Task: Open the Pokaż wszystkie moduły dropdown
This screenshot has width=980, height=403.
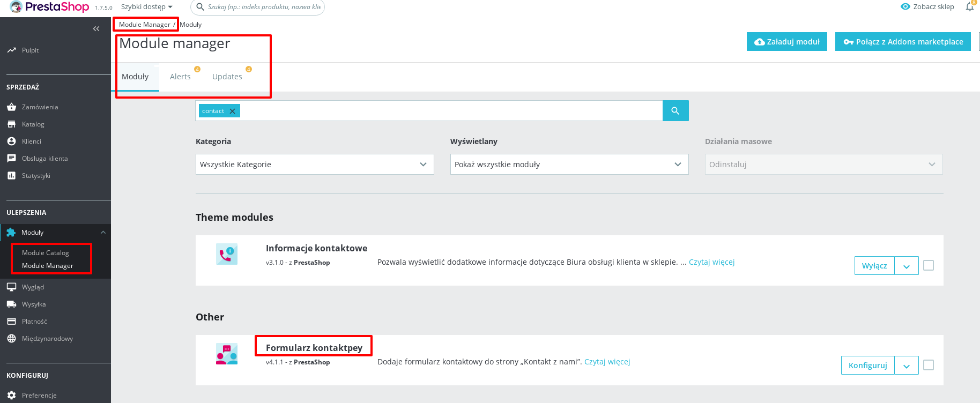Action: pos(569,165)
